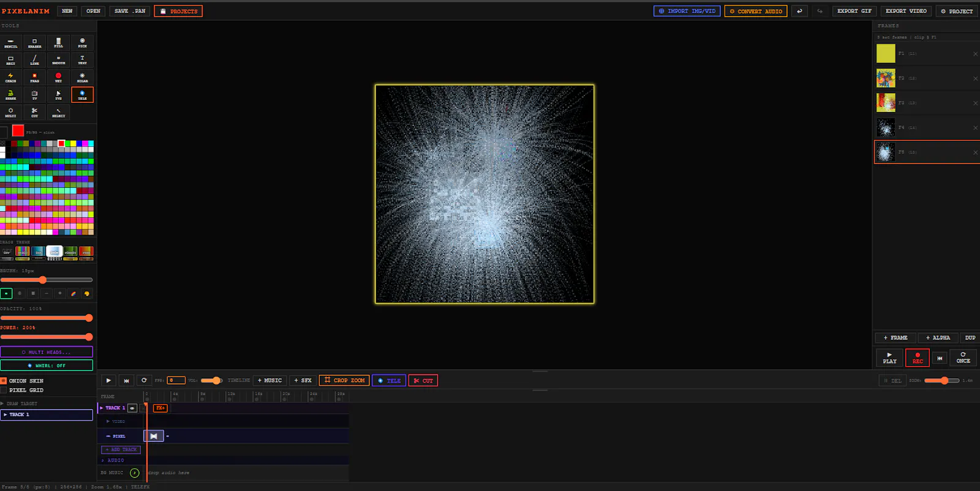Toggle Track 1 eye visibility
980x491 pixels.
(x=132, y=408)
